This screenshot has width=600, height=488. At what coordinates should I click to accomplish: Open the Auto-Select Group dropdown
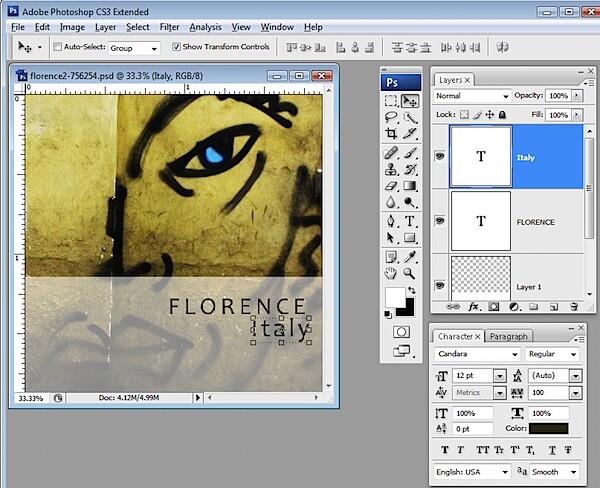coord(134,48)
